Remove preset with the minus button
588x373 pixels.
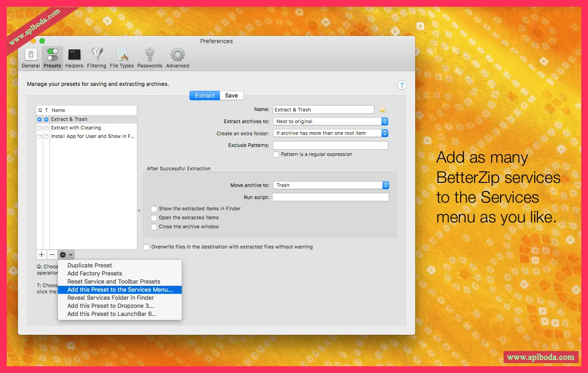[x=53, y=255]
